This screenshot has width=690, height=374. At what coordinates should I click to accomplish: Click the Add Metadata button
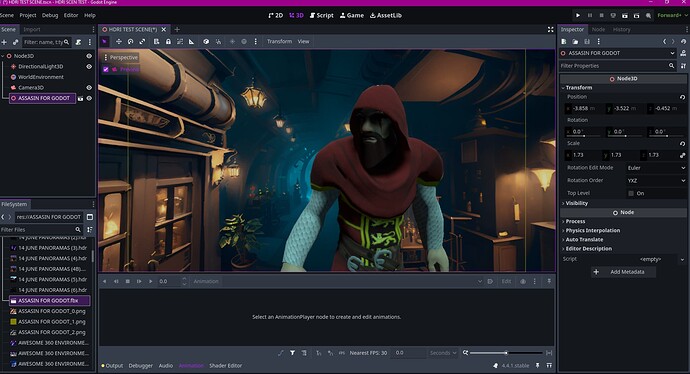tap(623, 272)
